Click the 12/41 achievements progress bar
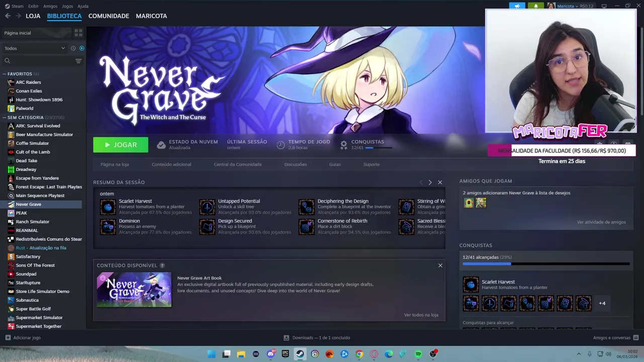The height and width of the screenshot is (362, 644). 546,263
